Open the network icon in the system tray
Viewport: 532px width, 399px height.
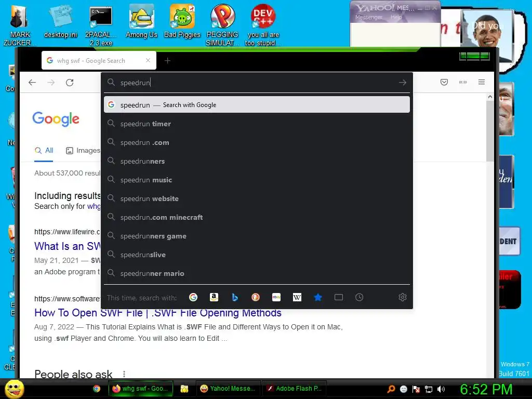(x=429, y=389)
